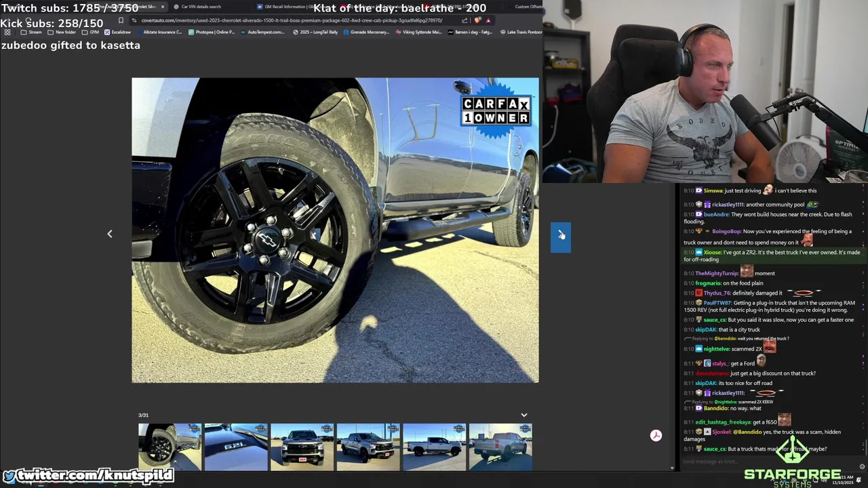Click the Brave shields lion icon

pos(477,20)
